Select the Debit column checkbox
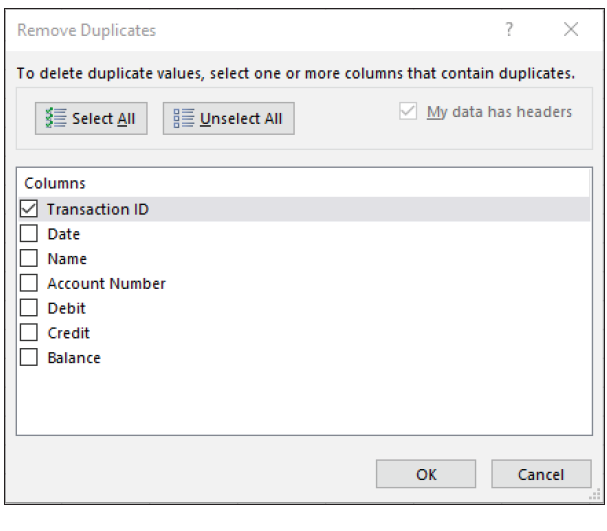Image resolution: width=607 pixels, height=531 pixels. [29, 308]
